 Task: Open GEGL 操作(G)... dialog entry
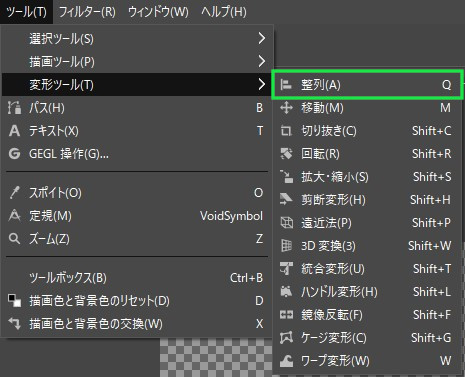(138, 154)
